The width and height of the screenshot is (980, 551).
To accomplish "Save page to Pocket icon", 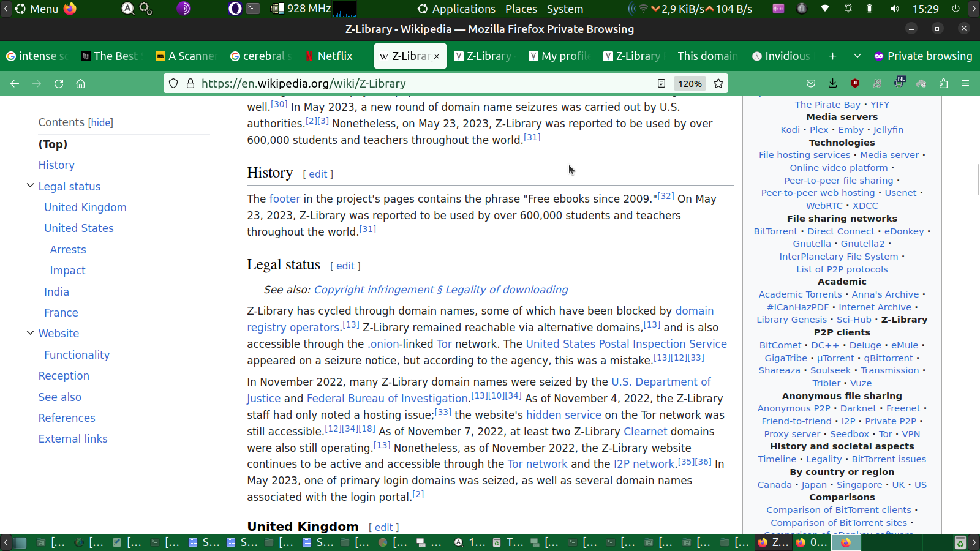I will point(811,84).
